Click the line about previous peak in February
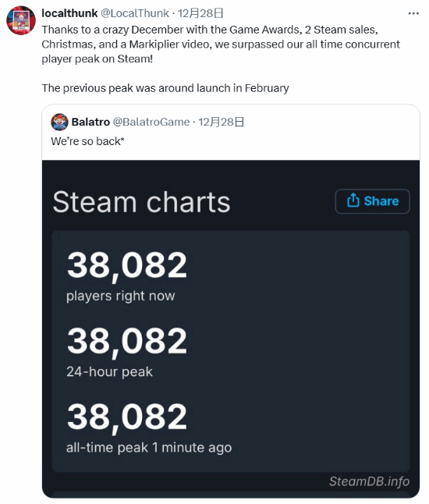This screenshot has width=429, height=504. tap(165, 88)
